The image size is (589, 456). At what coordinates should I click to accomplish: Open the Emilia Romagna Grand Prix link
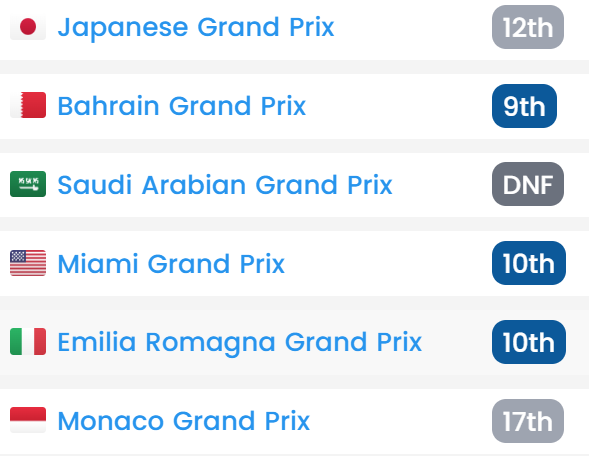239,342
